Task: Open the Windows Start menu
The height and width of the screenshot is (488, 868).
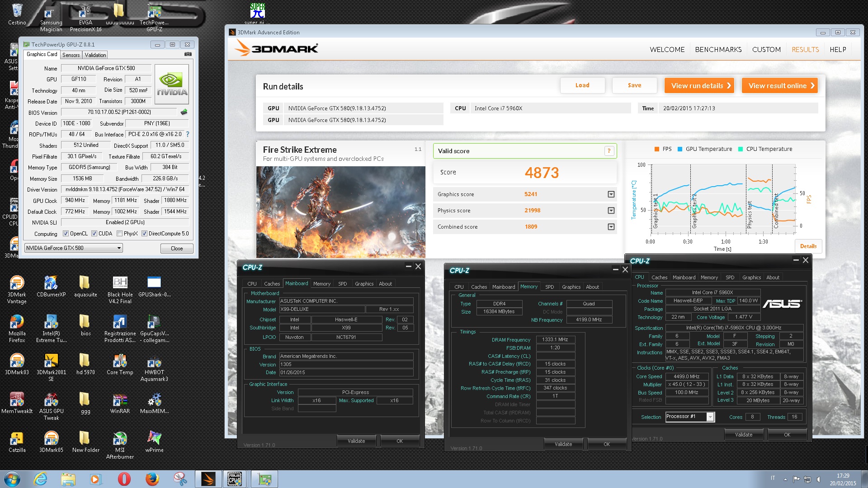Action: 12,479
